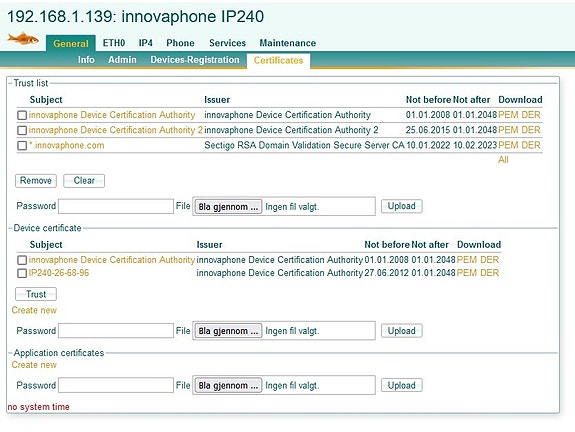
Task: Select the Certificates sub-tab
Action: coord(278,61)
